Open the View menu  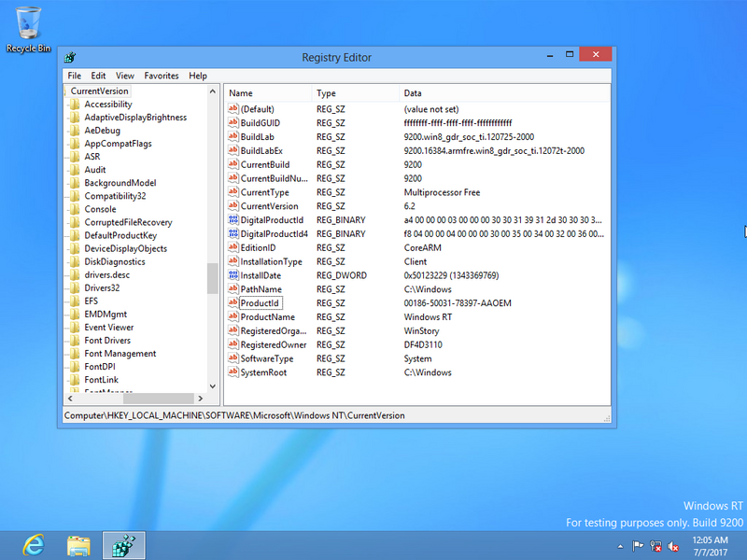[x=124, y=76]
